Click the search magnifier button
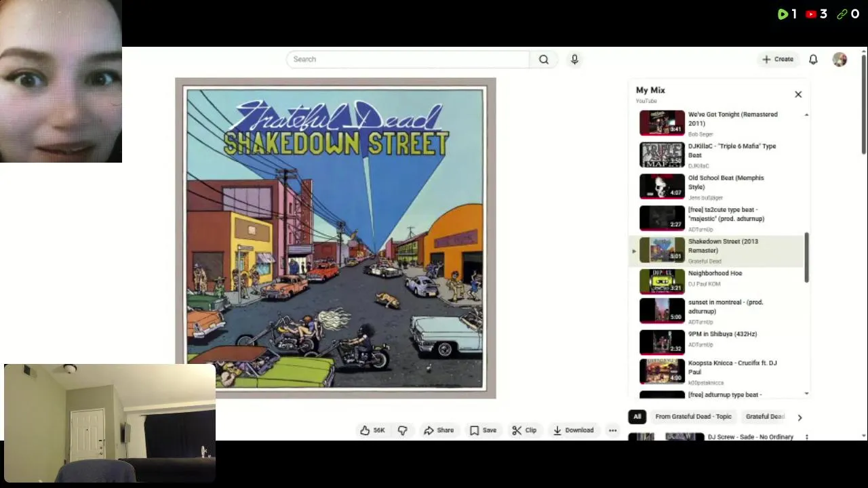The image size is (868, 488). coord(544,59)
